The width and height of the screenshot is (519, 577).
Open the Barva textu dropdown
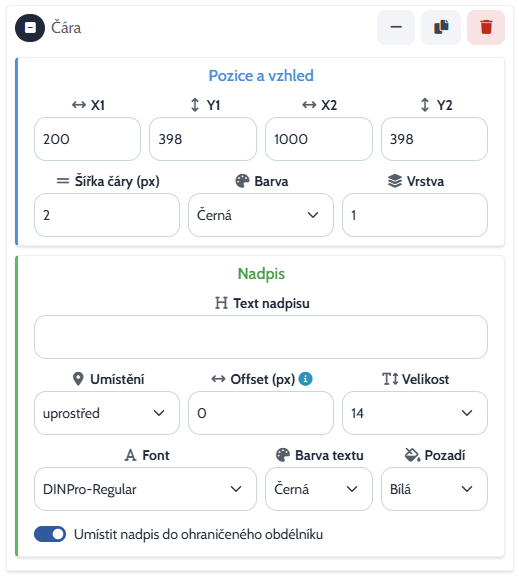pos(319,489)
